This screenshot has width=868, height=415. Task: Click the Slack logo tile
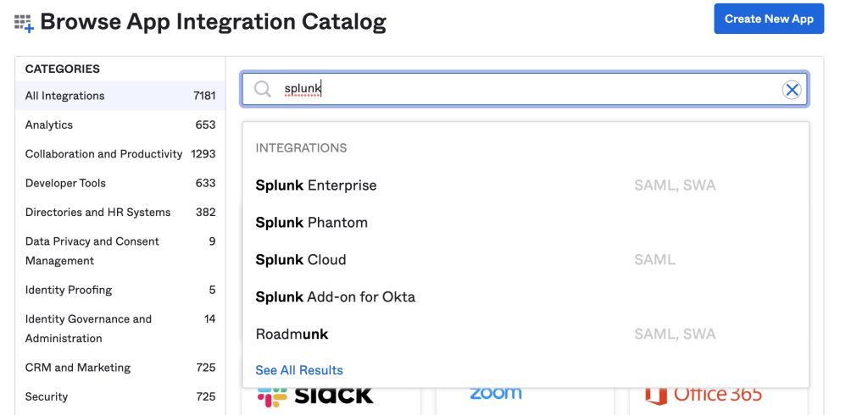tap(315, 395)
